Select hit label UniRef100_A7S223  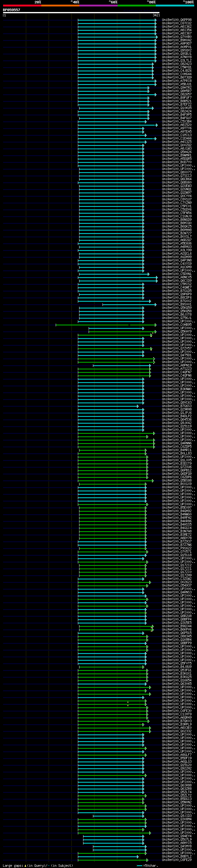pos(176,369)
